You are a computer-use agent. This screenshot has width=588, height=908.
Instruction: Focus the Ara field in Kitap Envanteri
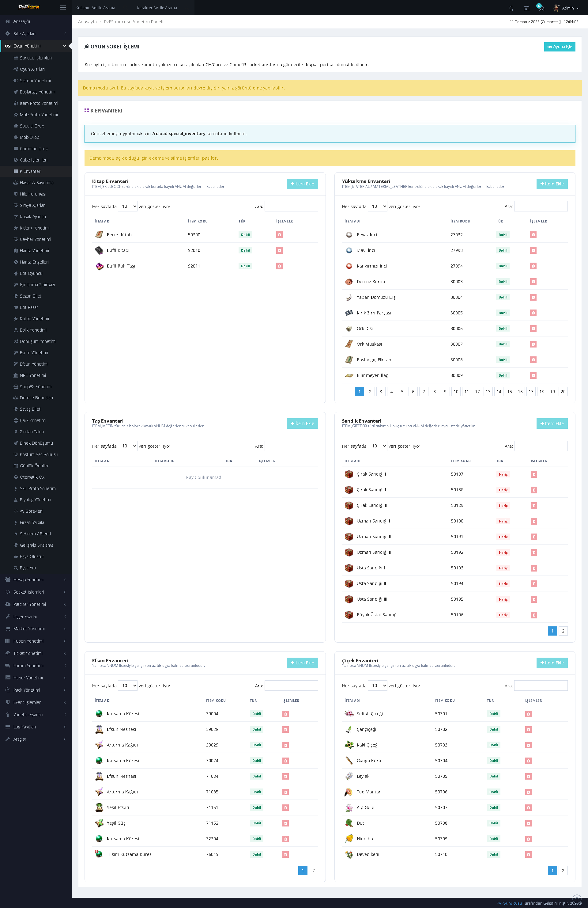tap(291, 207)
